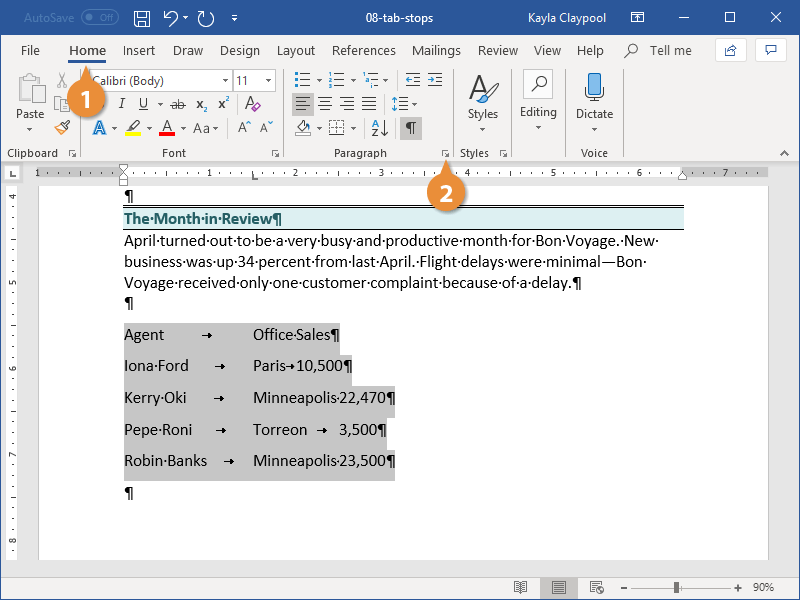Viewport: 800px width, 600px height.
Task: Switch to the Layout tab
Action: (x=295, y=51)
